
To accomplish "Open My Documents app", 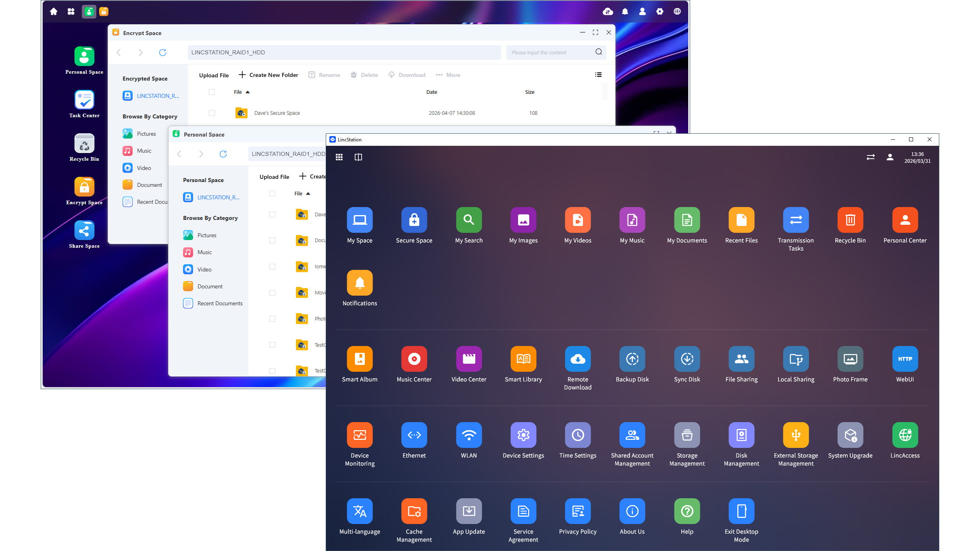I will click(687, 220).
